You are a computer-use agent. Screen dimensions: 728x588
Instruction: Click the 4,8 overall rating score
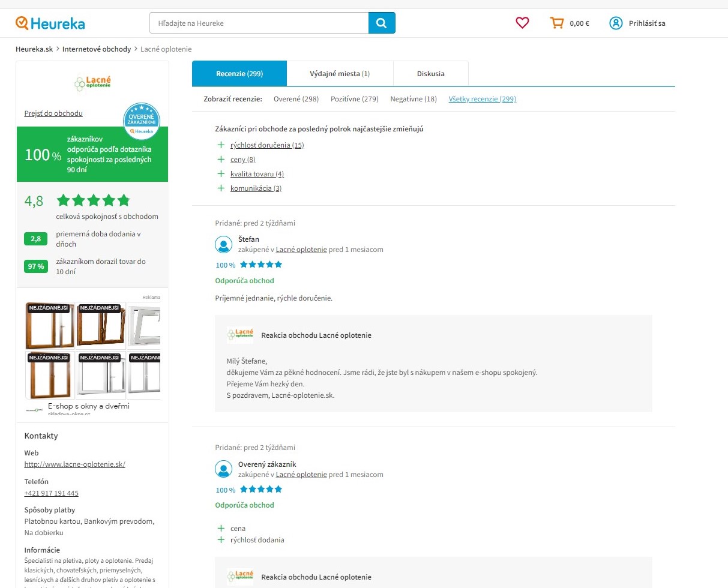34,201
